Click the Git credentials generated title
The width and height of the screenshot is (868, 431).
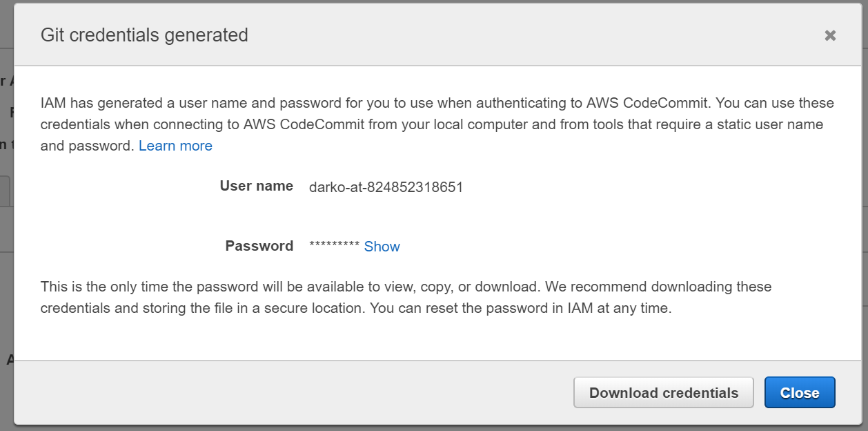144,35
